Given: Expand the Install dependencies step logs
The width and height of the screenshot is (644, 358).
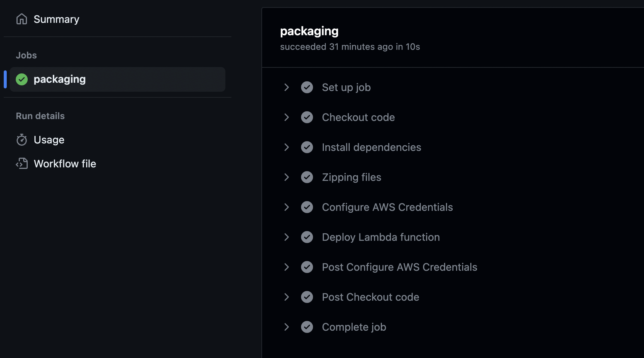Looking at the screenshot, I should [287, 147].
